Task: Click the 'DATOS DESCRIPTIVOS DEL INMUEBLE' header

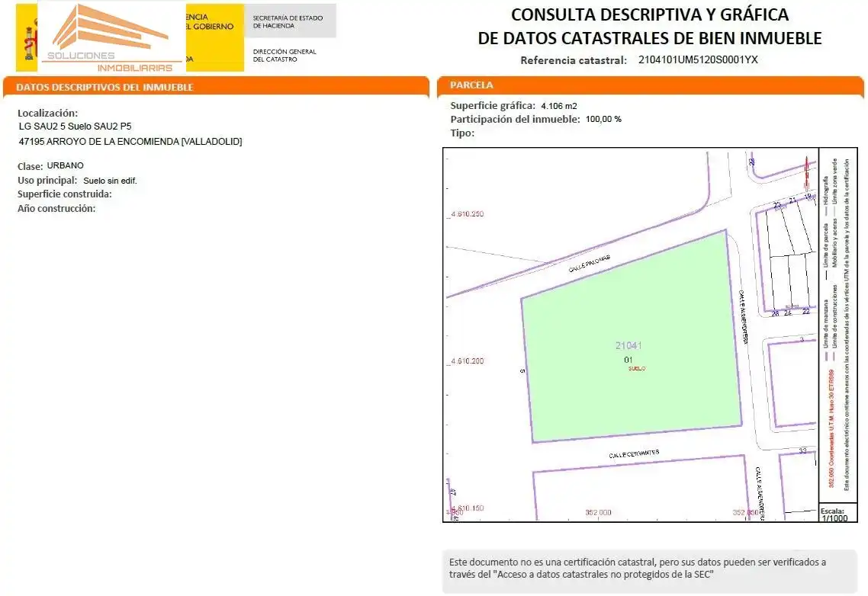Action: (x=104, y=88)
